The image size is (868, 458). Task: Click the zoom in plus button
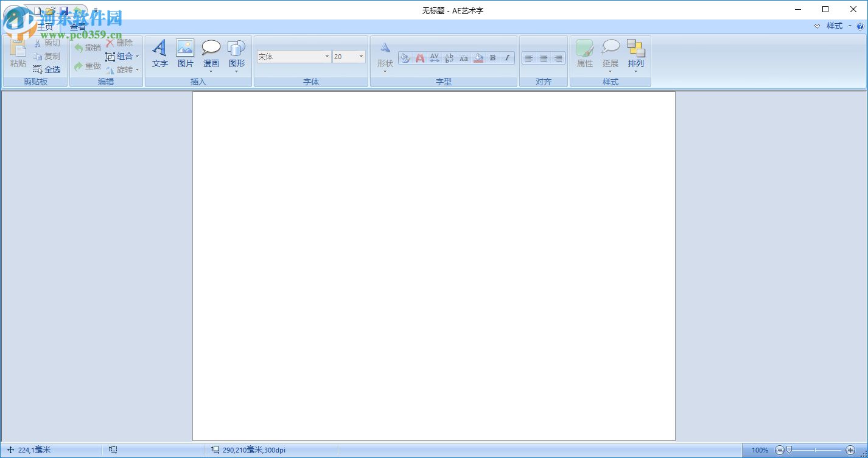[x=850, y=450]
